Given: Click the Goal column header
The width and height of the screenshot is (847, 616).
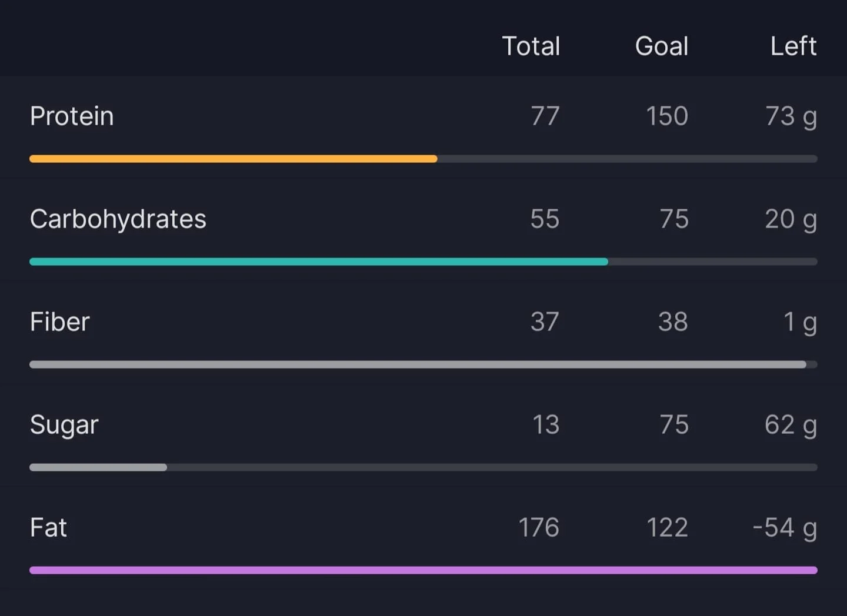Looking at the screenshot, I should point(662,46).
